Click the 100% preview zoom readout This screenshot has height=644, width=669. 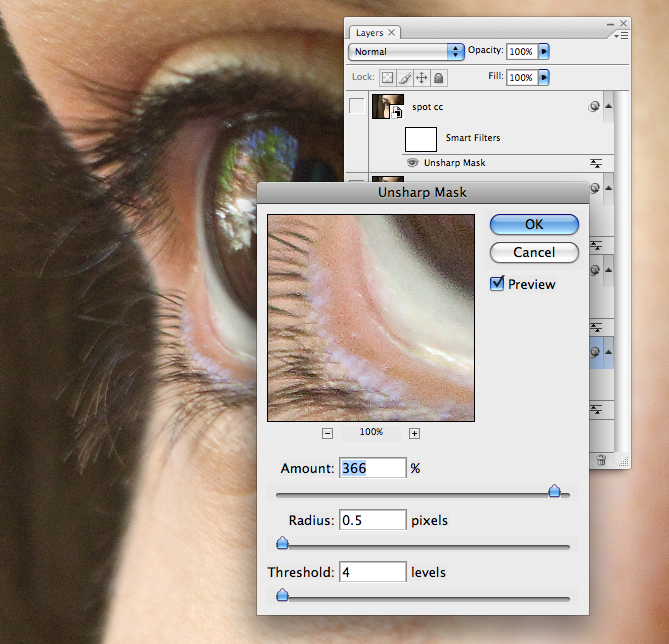click(371, 432)
